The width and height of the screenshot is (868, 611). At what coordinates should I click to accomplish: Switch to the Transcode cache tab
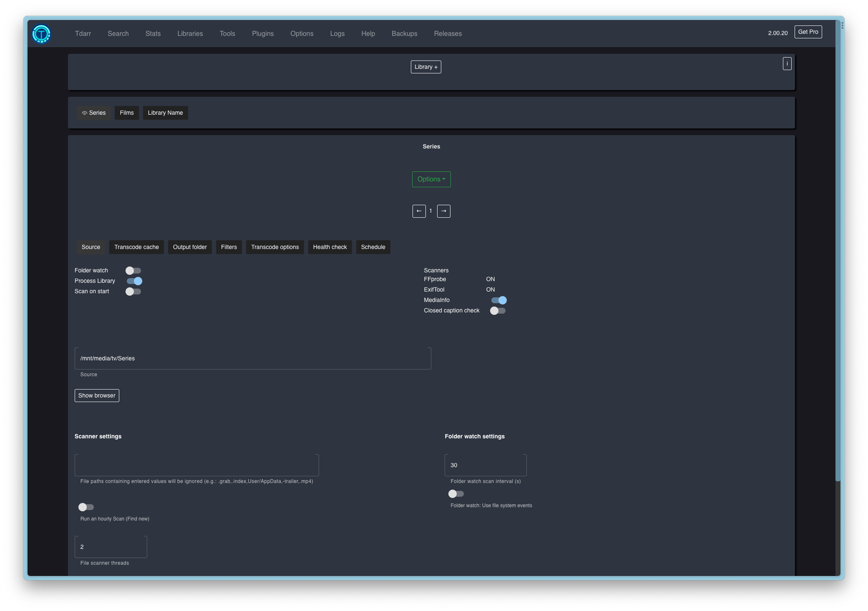click(136, 247)
